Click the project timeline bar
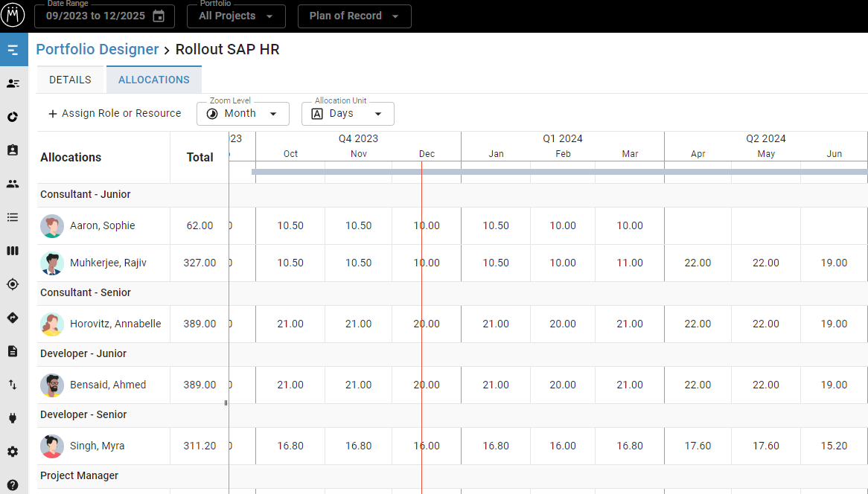This screenshot has height=494, width=868. click(559, 172)
